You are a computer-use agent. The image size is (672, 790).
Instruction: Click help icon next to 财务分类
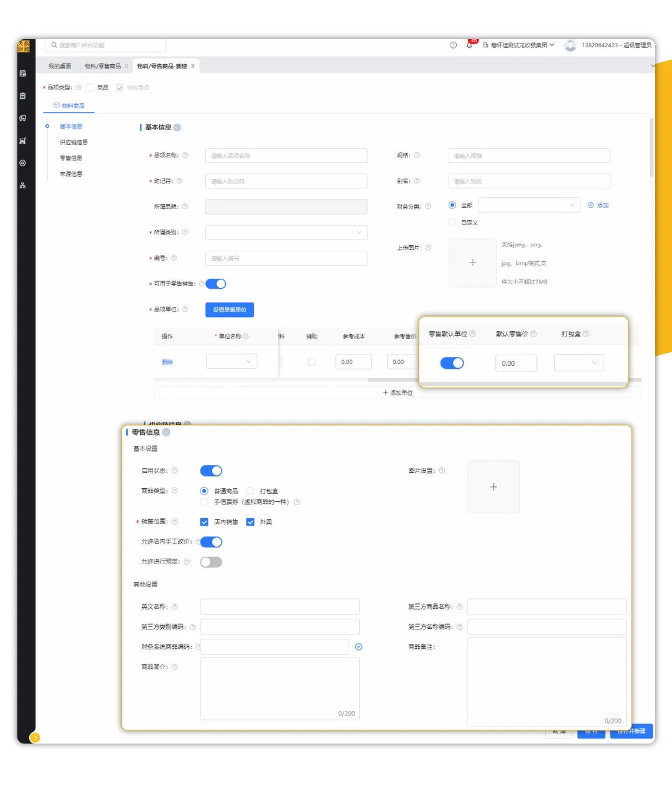(x=428, y=207)
